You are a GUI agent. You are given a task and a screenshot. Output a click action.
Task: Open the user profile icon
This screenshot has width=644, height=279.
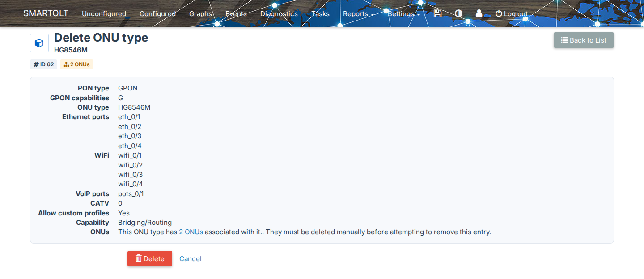click(479, 13)
